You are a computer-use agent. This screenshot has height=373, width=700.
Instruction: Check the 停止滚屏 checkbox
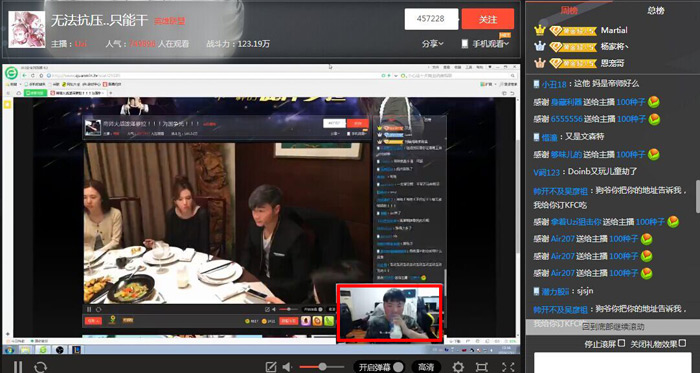(x=621, y=343)
